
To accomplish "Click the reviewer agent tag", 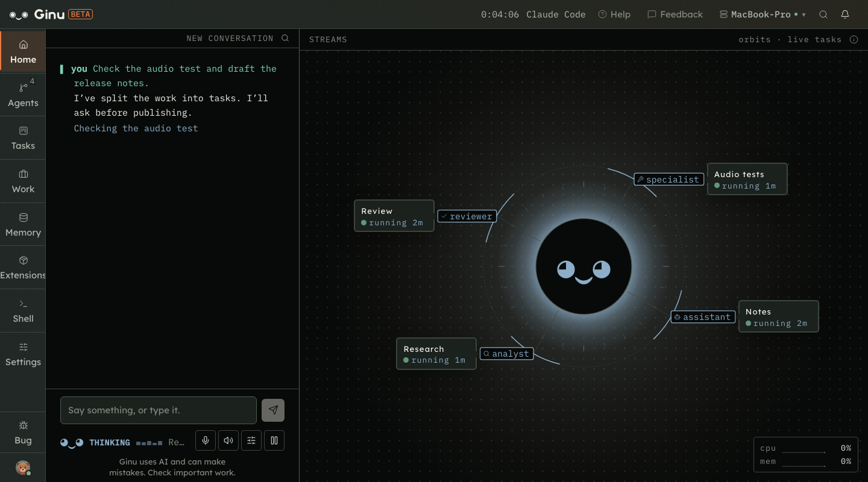I will click(x=467, y=216).
